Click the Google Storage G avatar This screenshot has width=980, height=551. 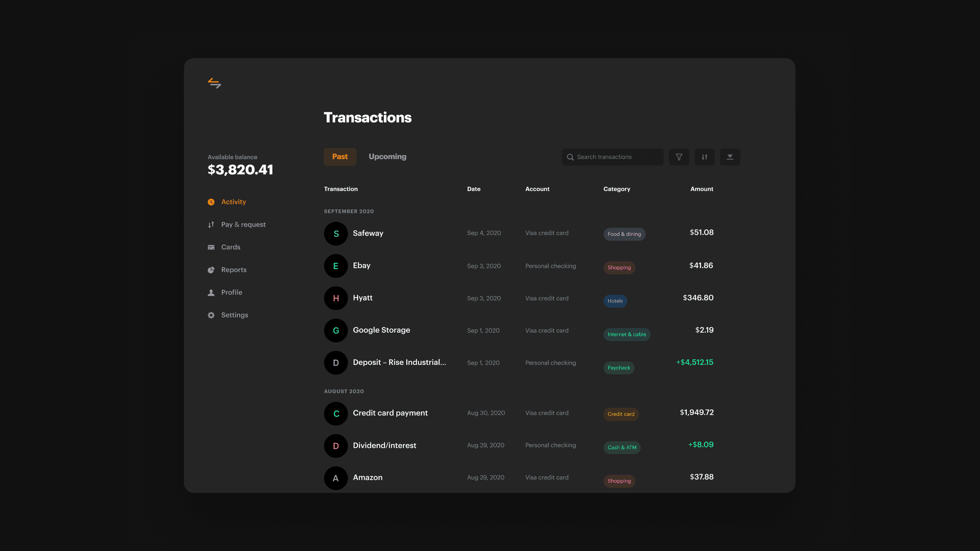pyautogui.click(x=336, y=331)
